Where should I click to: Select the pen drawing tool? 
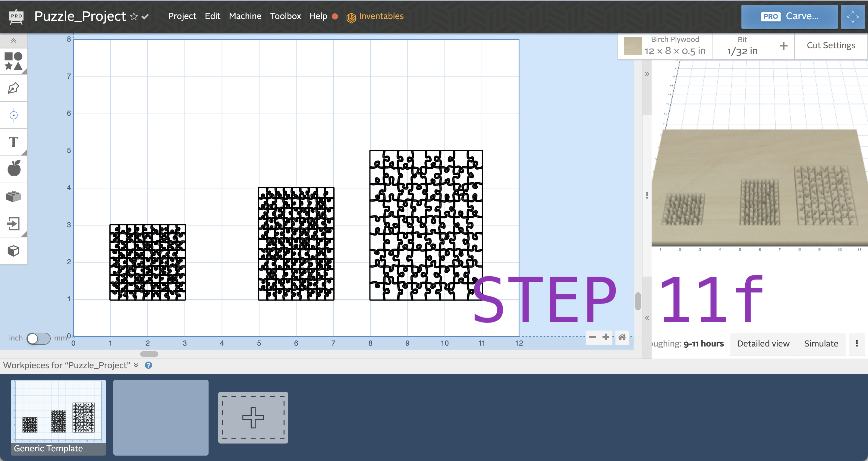pos(14,88)
